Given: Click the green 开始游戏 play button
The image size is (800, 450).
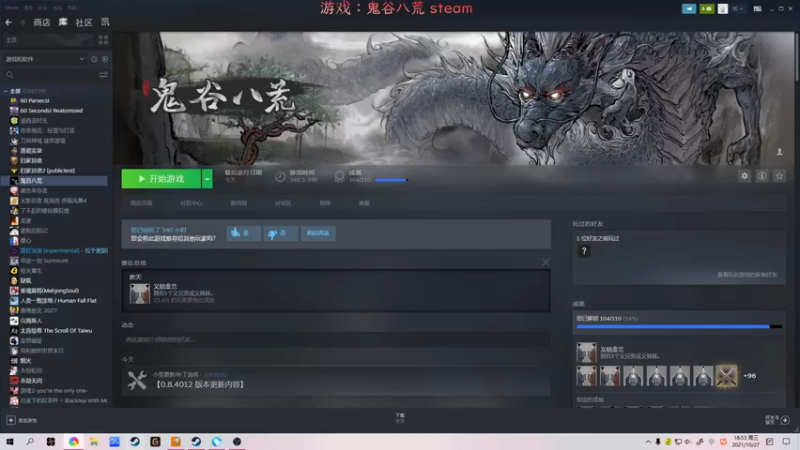Looking at the screenshot, I should pos(161,179).
